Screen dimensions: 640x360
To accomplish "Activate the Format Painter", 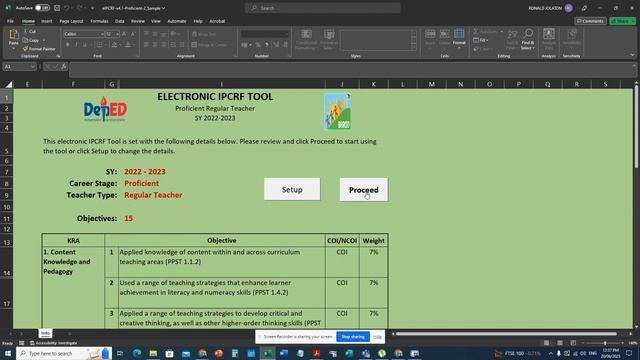I will pos(39,49).
